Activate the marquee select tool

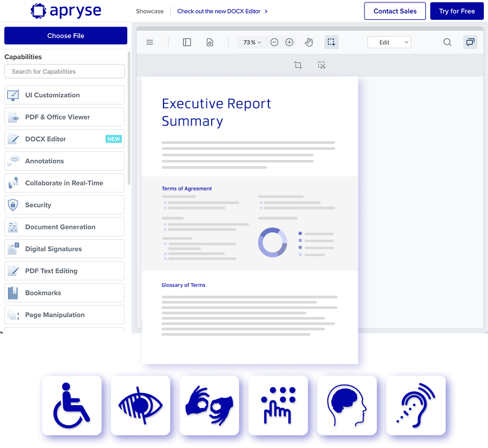tap(331, 42)
